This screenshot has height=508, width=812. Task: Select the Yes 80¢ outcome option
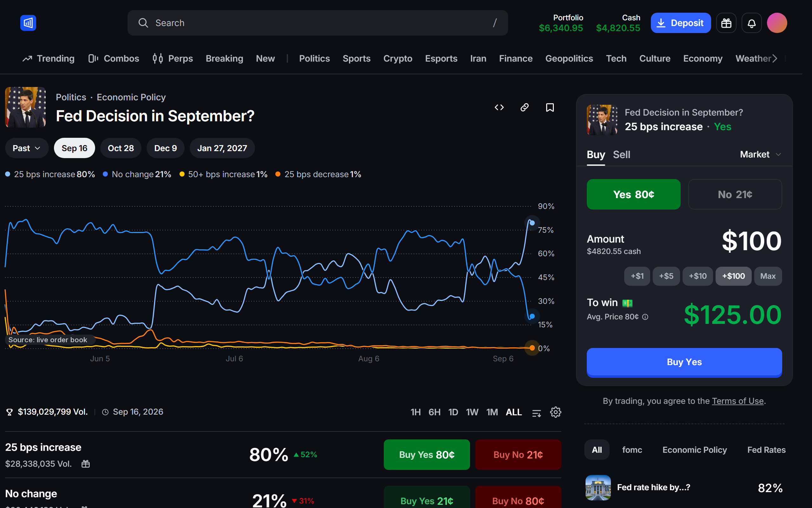[x=633, y=194]
